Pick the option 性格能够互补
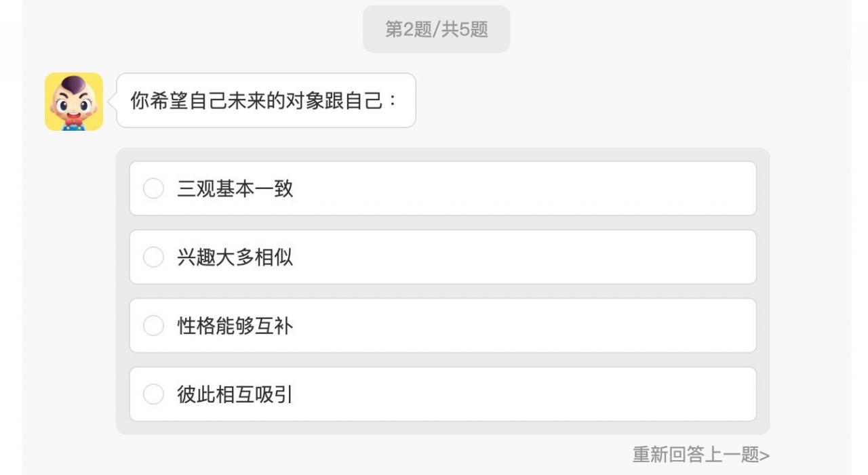The image size is (868, 475). (442, 325)
